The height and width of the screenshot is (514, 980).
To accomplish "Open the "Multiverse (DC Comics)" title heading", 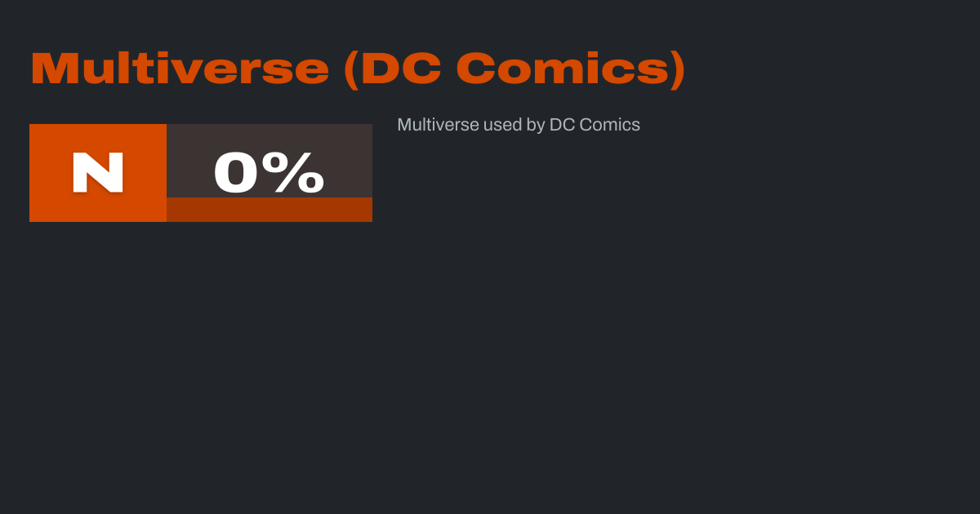I will [x=358, y=69].
